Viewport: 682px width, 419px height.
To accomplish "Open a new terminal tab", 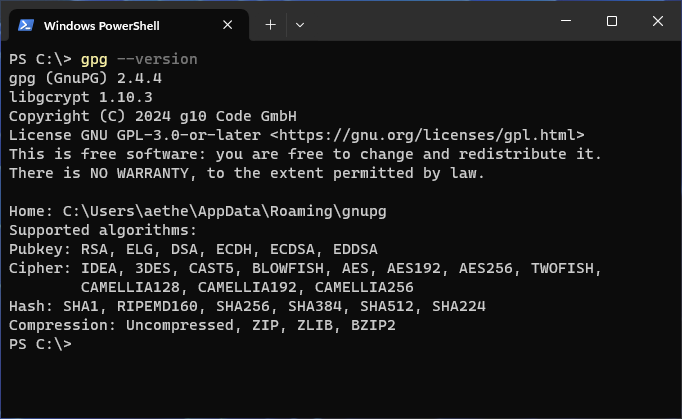I will click(x=271, y=25).
